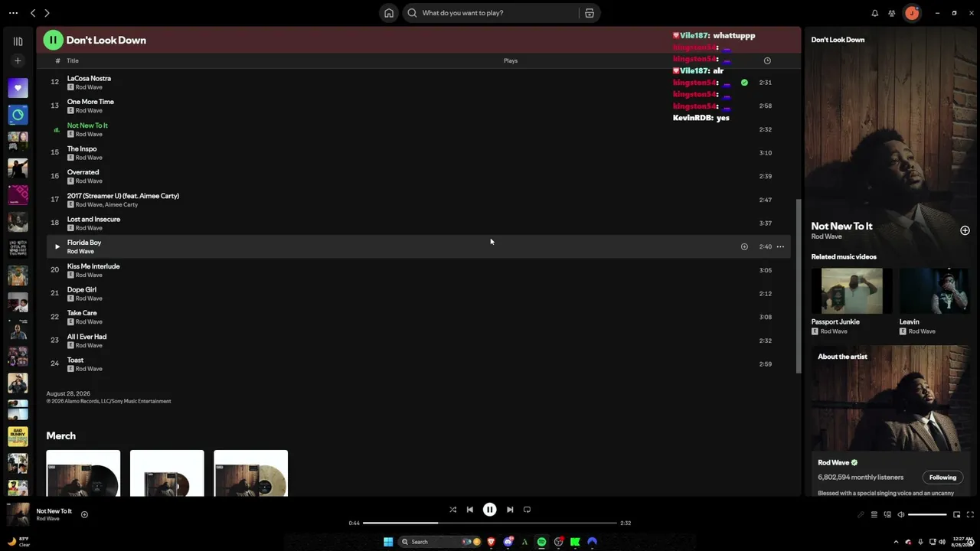980x551 pixels.
Task: Play Florida Boy track row button
Action: point(57,246)
